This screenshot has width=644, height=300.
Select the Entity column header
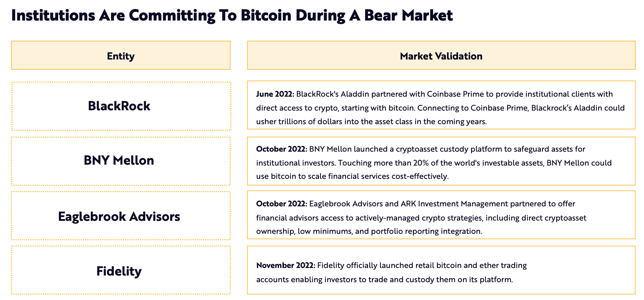pos(121,56)
